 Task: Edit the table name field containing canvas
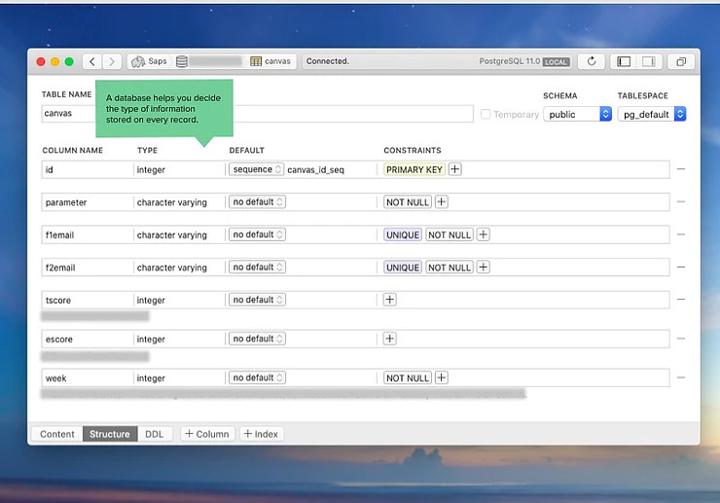point(257,113)
